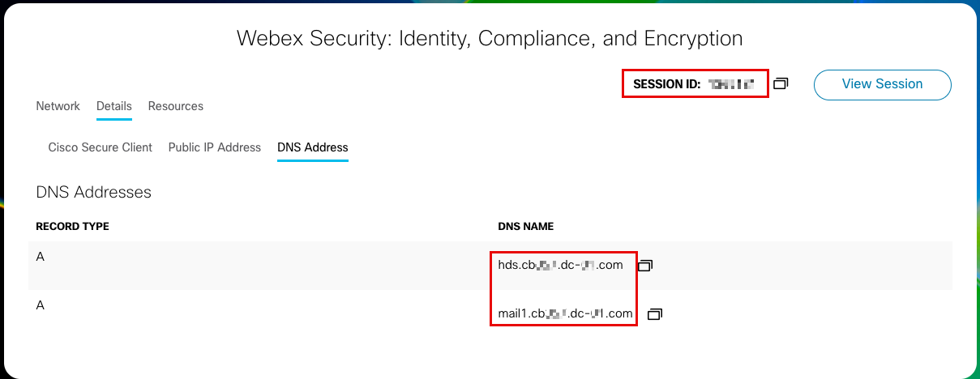Go to the Public IP Address sub-tab
This screenshot has height=379, width=980.
pos(214,147)
